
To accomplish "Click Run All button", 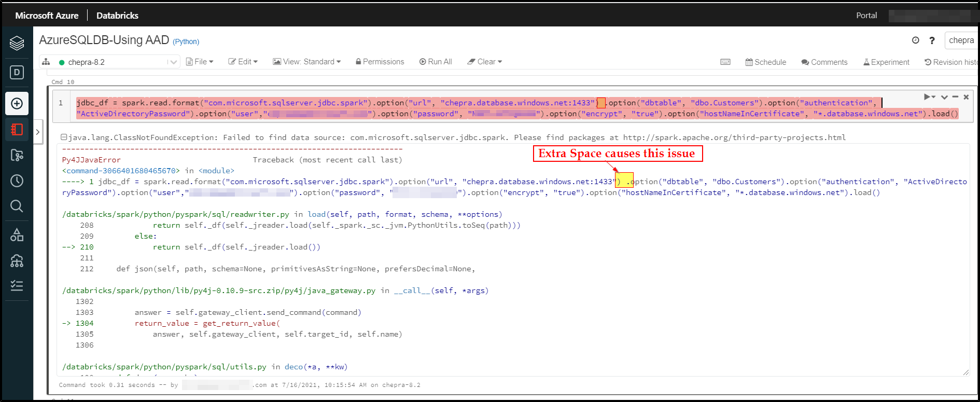I will click(436, 62).
